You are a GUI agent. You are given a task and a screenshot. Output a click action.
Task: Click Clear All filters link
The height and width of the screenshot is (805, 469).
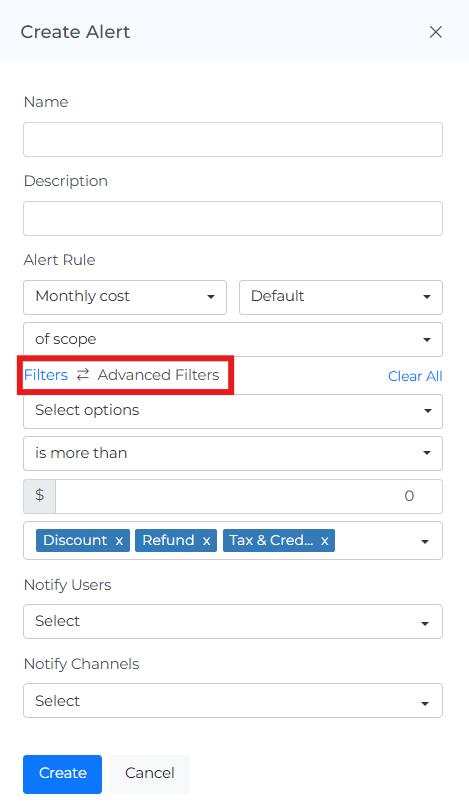[415, 376]
